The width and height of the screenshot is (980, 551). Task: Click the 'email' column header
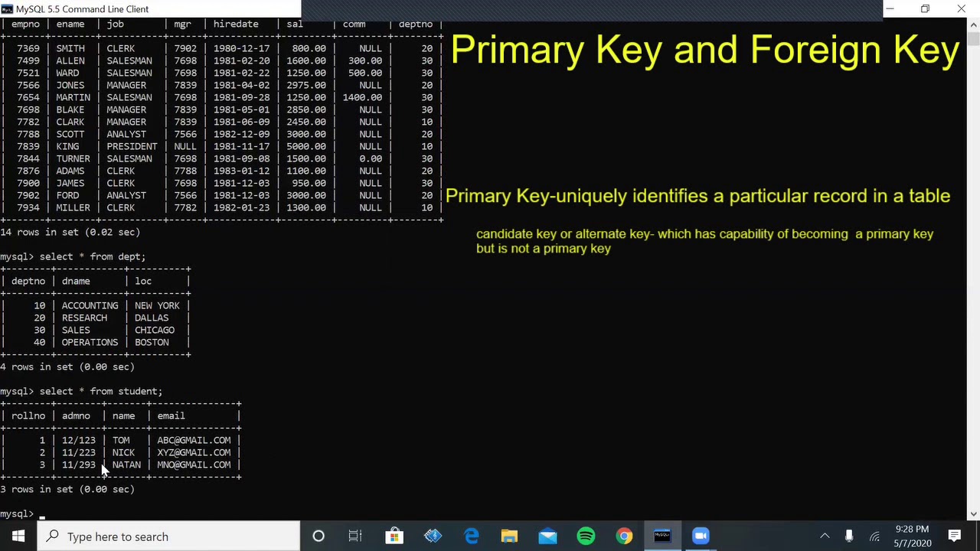(171, 416)
